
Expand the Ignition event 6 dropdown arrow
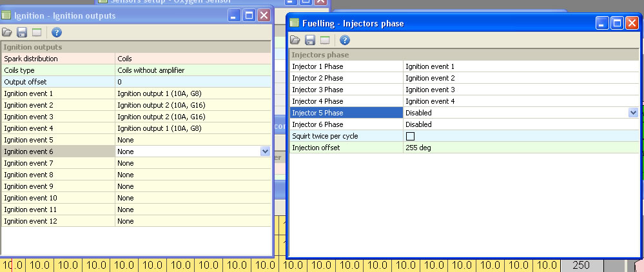coord(264,151)
